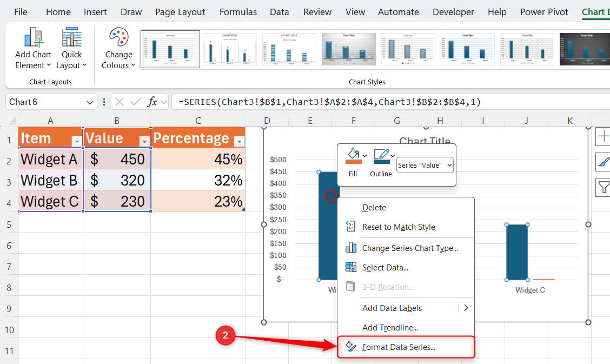The width and height of the screenshot is (610, 364).
Task: Click the Insert Function fx icon
Action: pyautogui.click(x=152, y=102)
